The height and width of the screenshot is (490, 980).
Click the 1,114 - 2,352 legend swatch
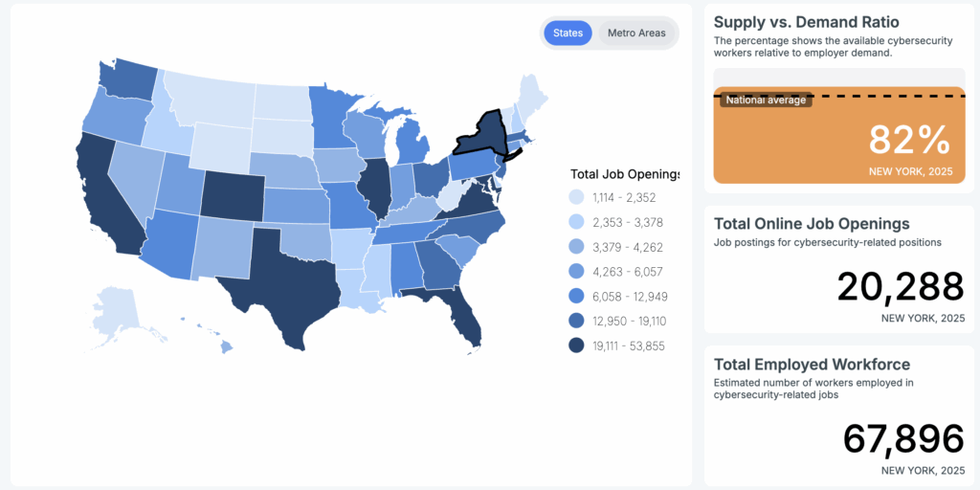[576, 197]
